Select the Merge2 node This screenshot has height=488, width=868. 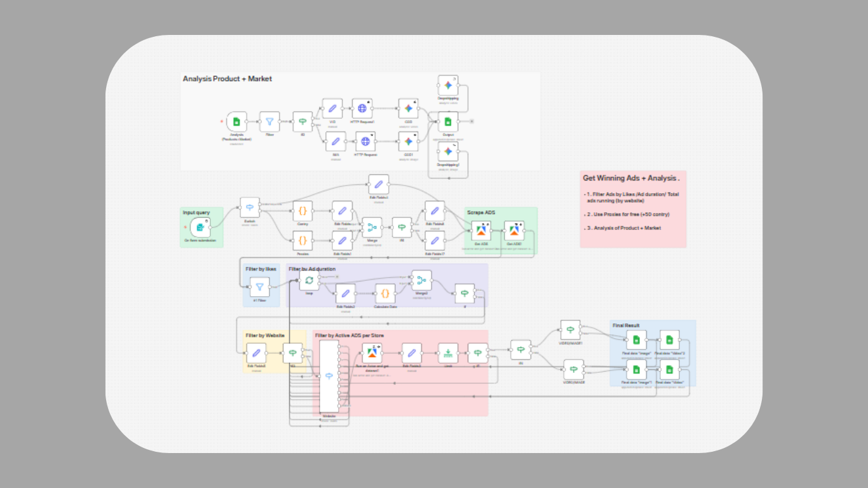(421, 281)
